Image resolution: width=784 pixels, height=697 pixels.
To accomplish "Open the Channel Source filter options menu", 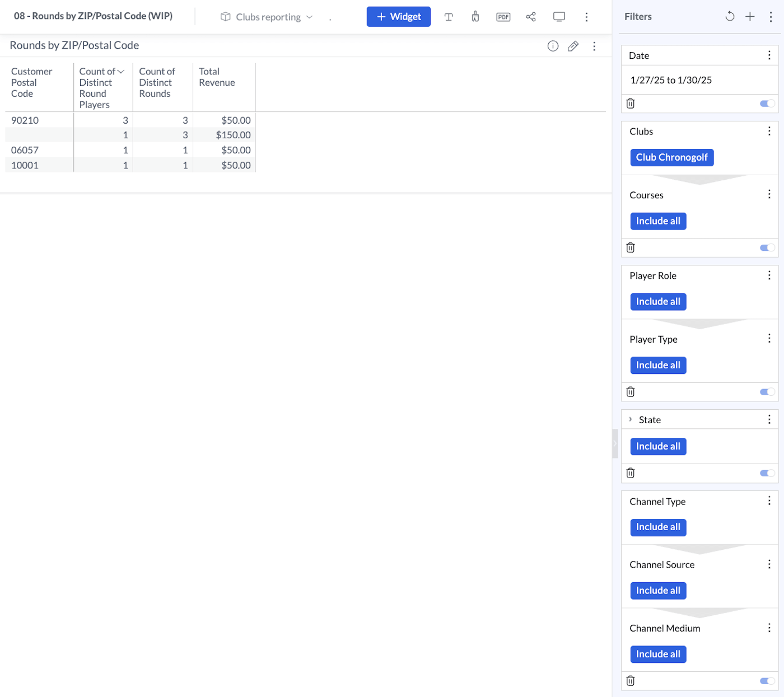I will [x=769, y=564].
